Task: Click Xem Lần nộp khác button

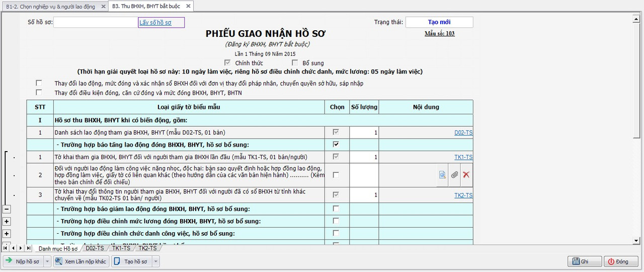Action: [81, 261]
